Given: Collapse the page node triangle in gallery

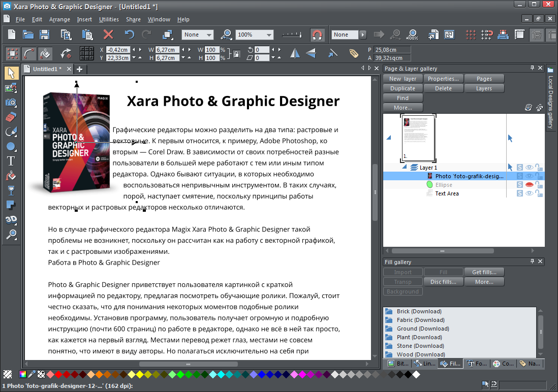Looking at the screenshot, I should point(389,137).
